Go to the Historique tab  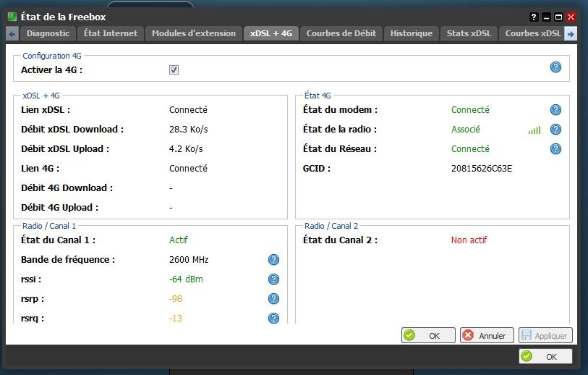[x=411, y=33]
